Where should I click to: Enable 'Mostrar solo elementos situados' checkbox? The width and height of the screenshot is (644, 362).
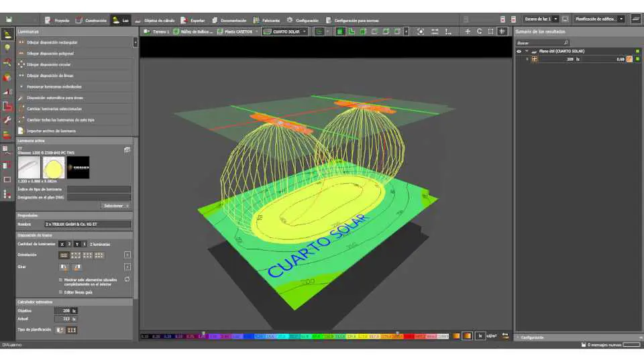pos(61,280)
